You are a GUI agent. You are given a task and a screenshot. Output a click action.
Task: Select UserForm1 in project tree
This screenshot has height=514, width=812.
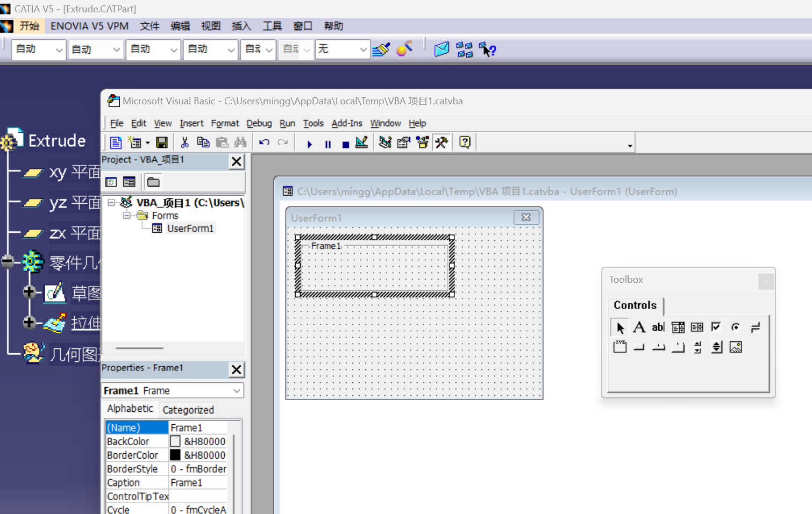click(190, 229)
